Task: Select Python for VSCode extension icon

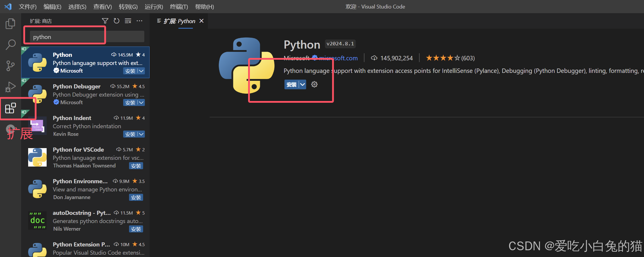Action: click(37, 157)
